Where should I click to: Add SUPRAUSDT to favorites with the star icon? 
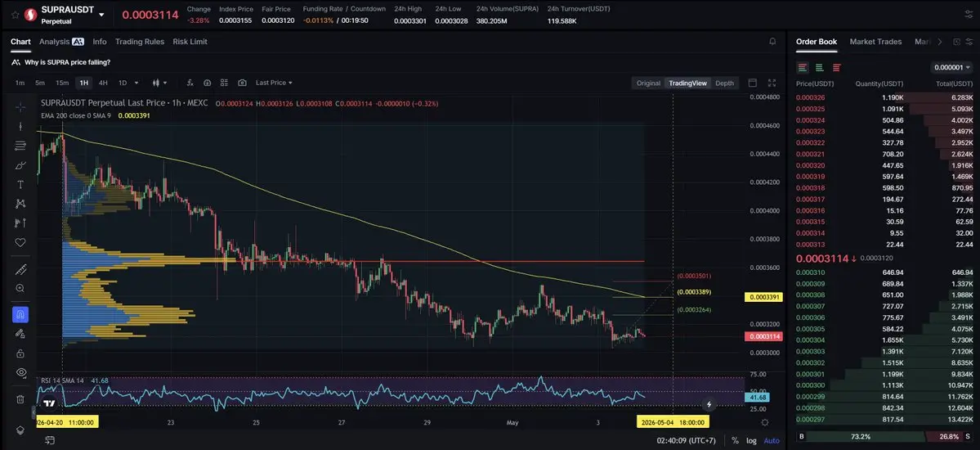point(15,15)
